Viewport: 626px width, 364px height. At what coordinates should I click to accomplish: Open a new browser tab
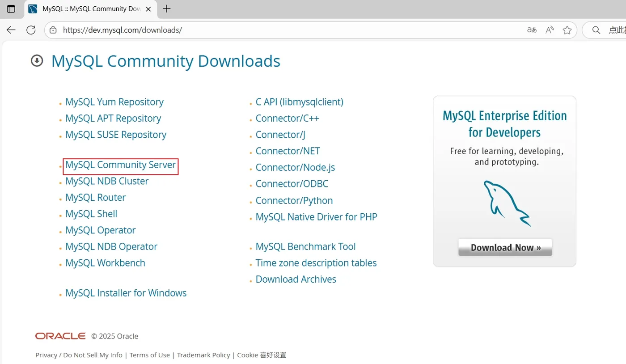coord(167,9)
